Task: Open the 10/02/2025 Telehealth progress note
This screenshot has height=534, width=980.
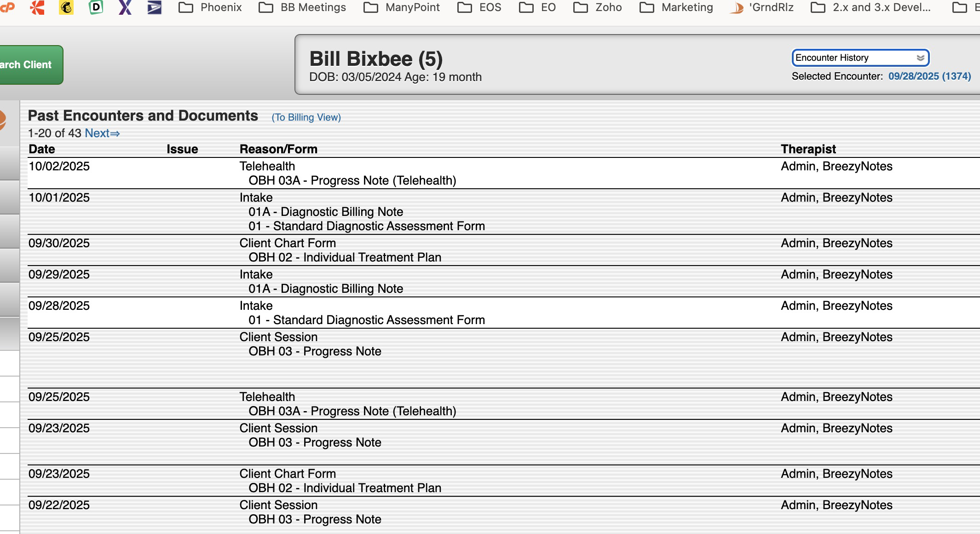Action: pyautogui.click(x=352, y=181)
